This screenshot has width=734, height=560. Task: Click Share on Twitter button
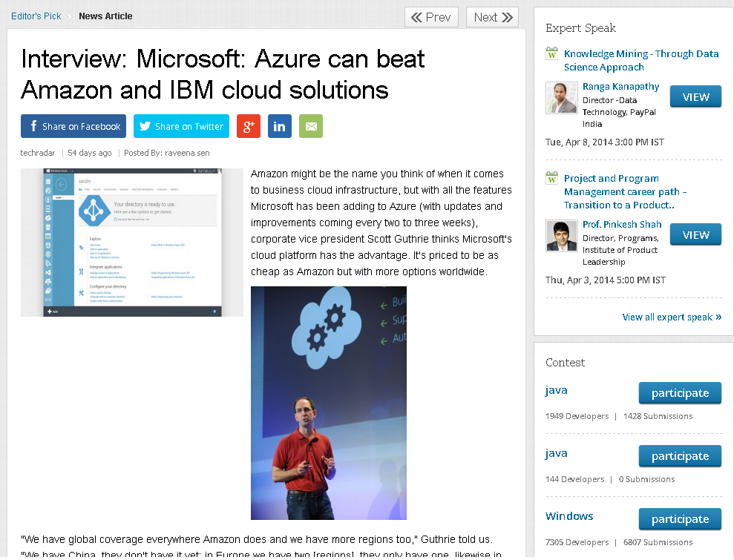point(181,126)
